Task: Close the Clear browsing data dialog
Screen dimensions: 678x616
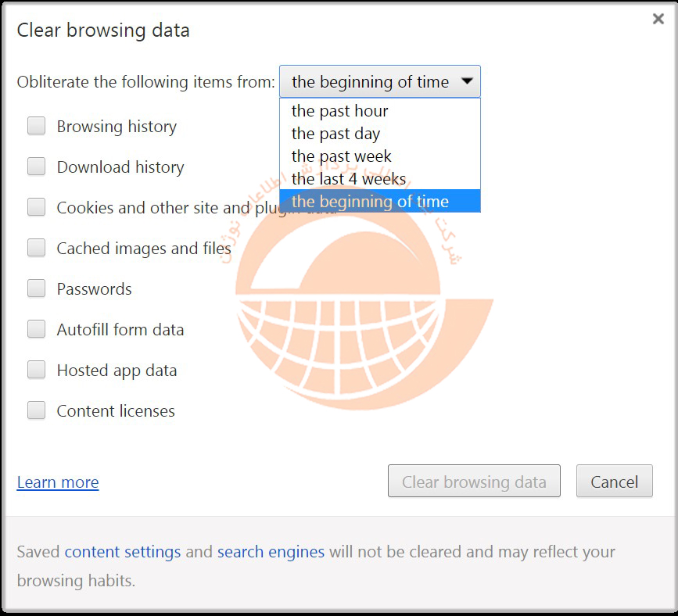Action: pos(658,20)
